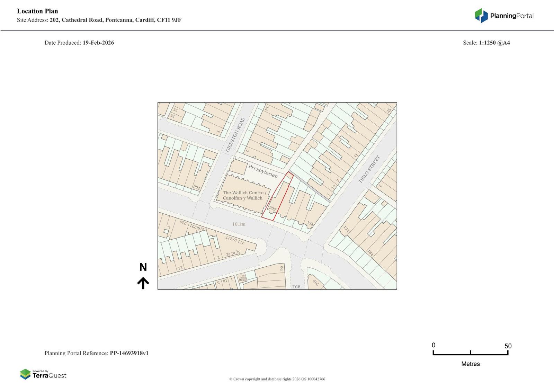This screenshot has height=392, width=554.
Task: Click the scale bar in metres
Action: pyautogui.click(x=470, y=353)
